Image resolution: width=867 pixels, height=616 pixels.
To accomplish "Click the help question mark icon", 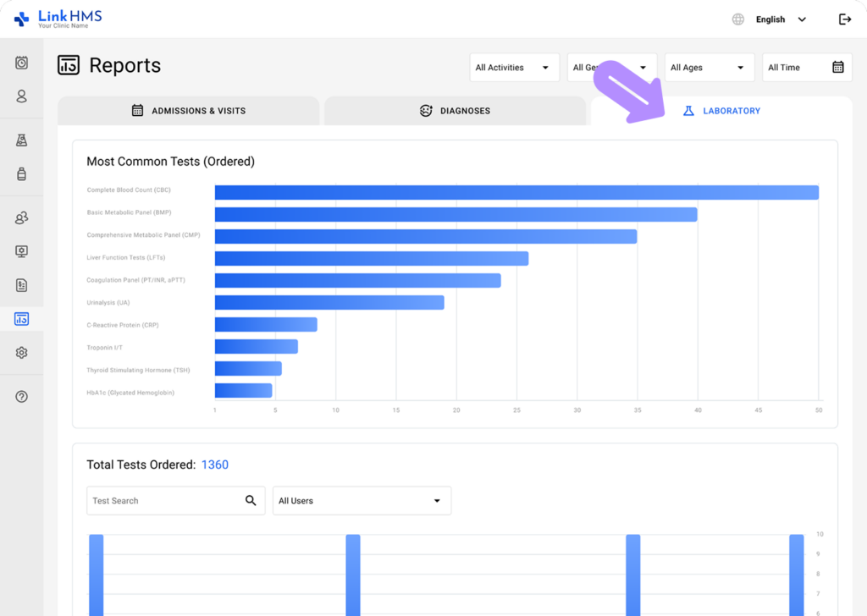I will coord(22,397).
